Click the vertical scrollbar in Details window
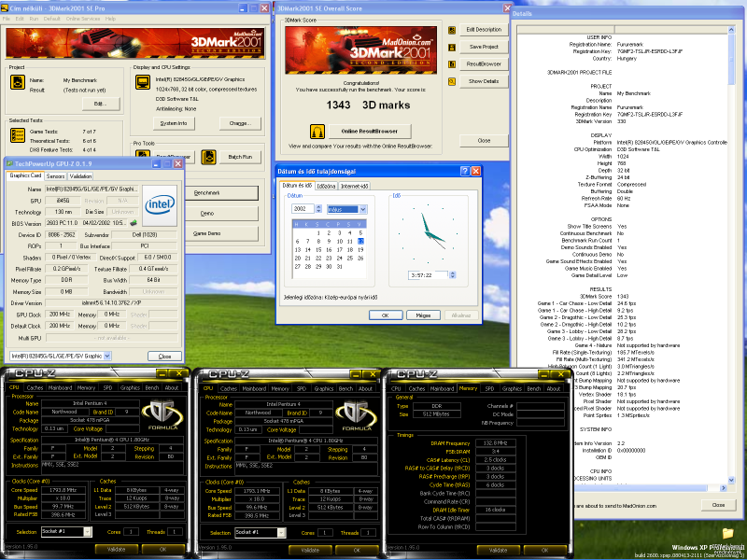 pos(731,253)
